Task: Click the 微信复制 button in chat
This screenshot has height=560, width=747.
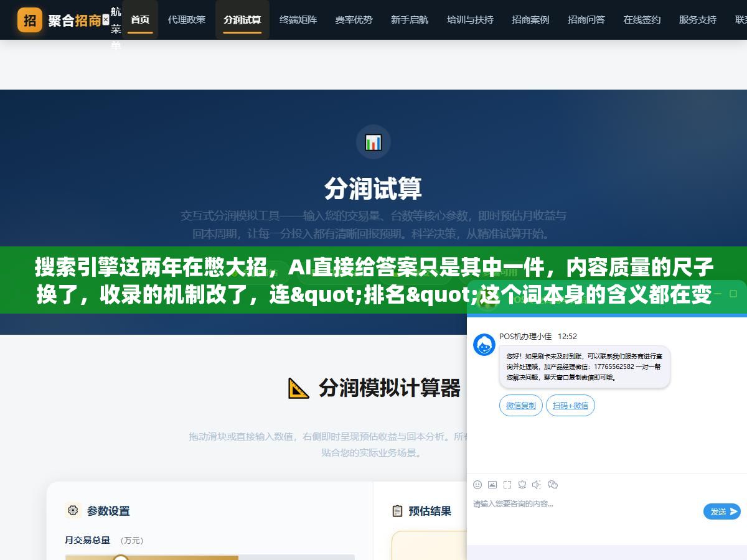Action: coord(521,405)
